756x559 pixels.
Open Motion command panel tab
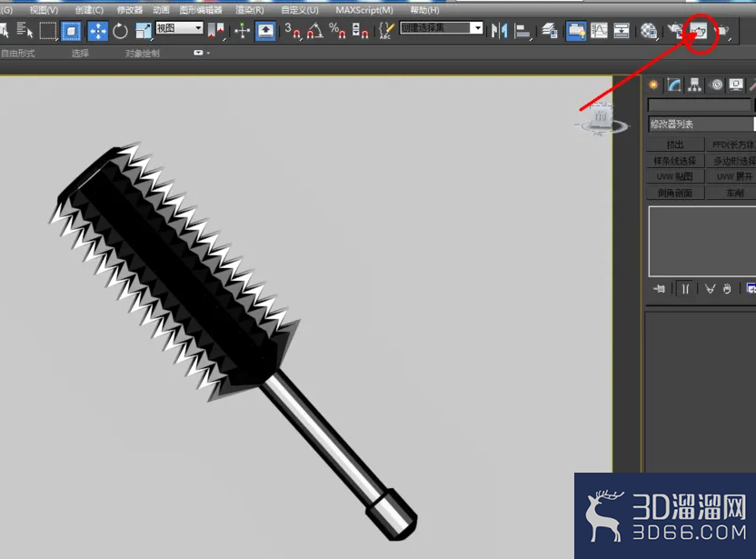(716, 85)
